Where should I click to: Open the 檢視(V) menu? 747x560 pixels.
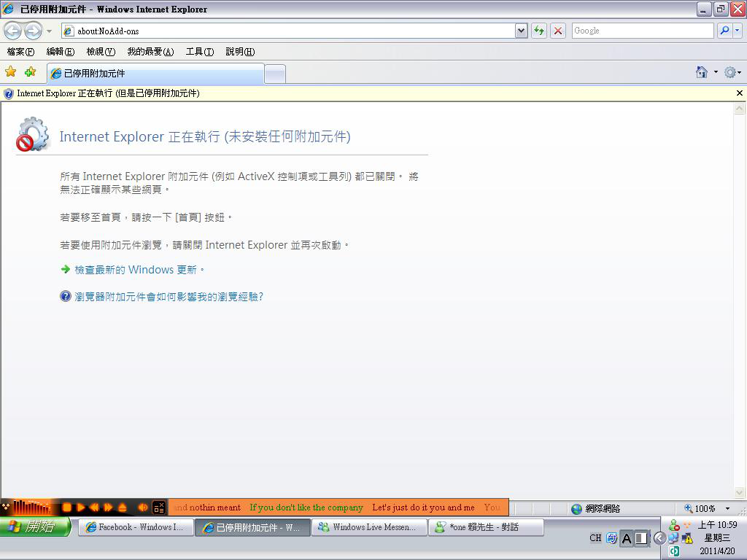tap(101, 52)
